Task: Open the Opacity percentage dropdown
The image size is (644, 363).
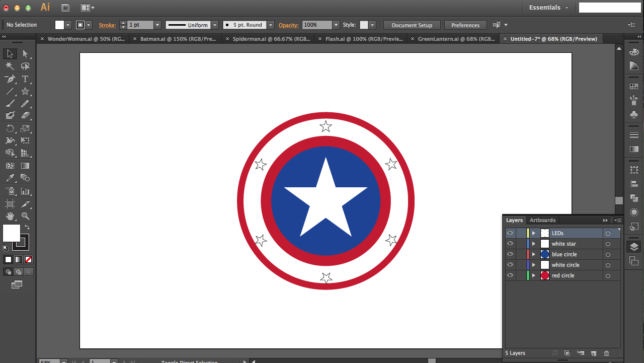Action: [x=336, y=25]
